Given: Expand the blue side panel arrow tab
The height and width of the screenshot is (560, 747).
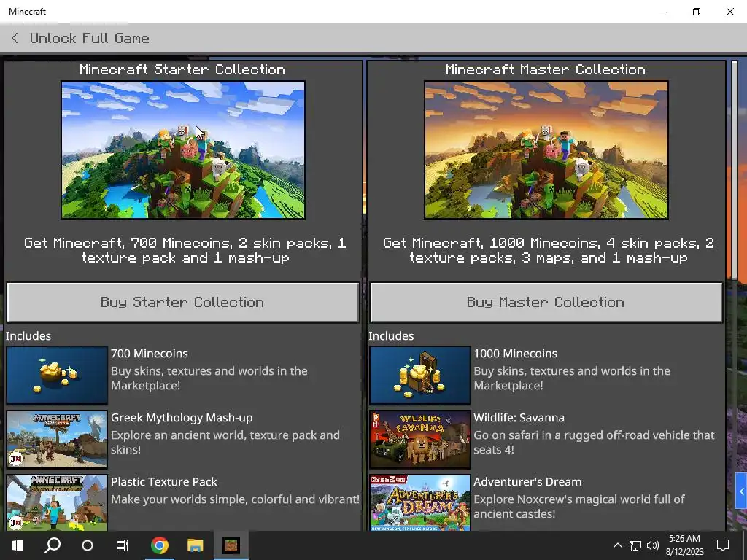Looking at the screenshot, I should click(x=741, y=491).
